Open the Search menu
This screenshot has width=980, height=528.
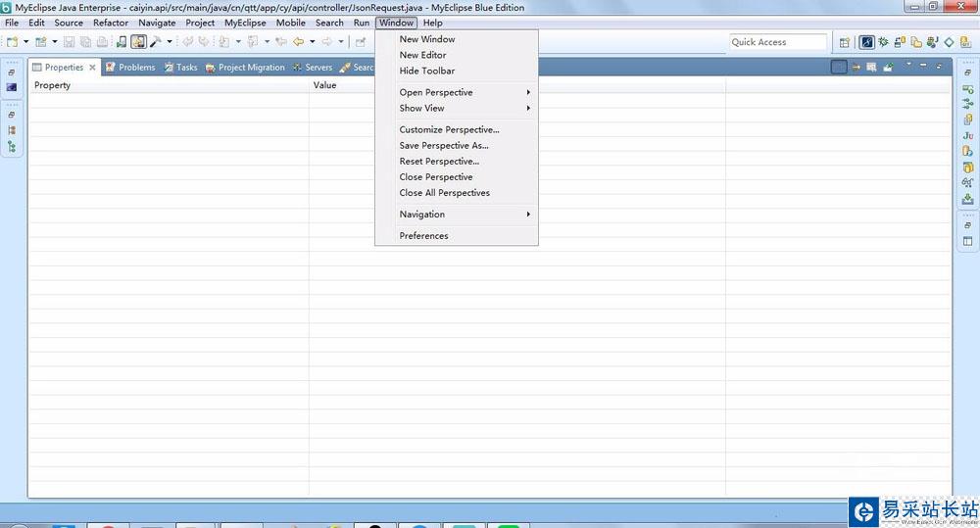tap(329, 23)
